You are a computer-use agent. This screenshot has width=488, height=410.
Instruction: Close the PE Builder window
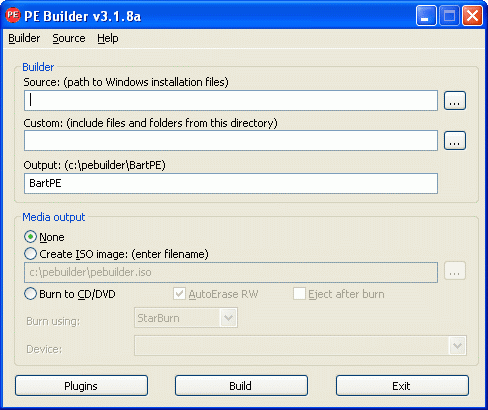click(x=472, y=16)
